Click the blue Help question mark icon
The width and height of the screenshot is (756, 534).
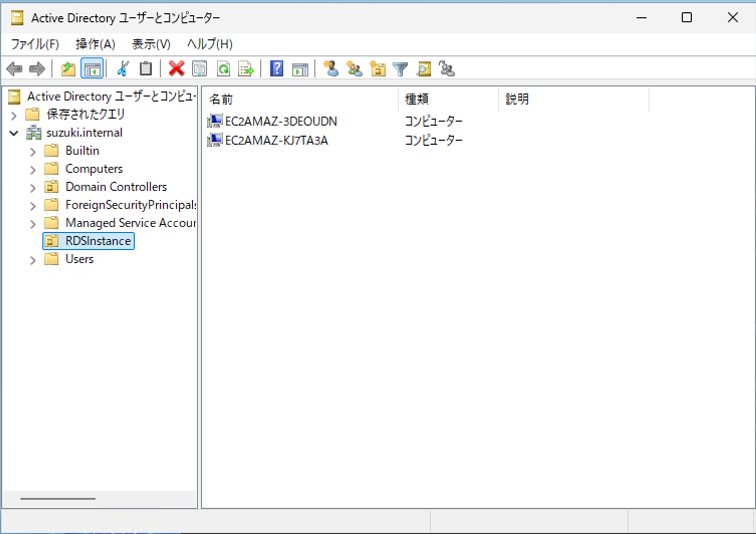click(277, 69)
